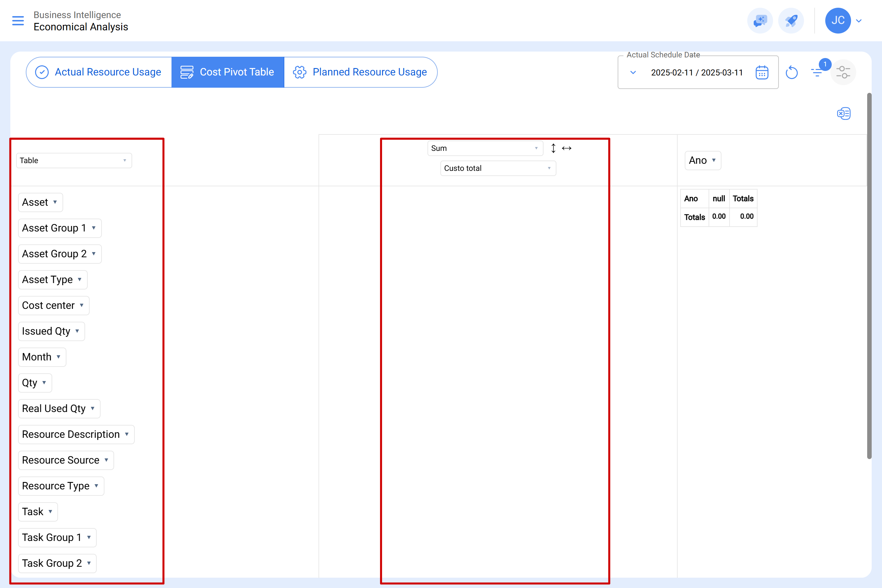Open the JC user profile avatar
This screenshot has height=588, width=882.
pyautogui.click(x=838, y=21)
